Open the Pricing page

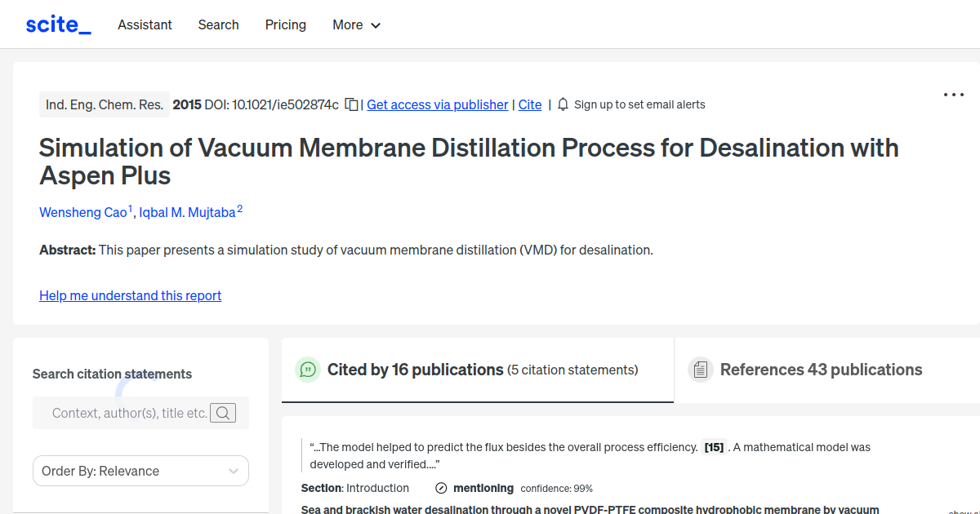coord(285,24)
